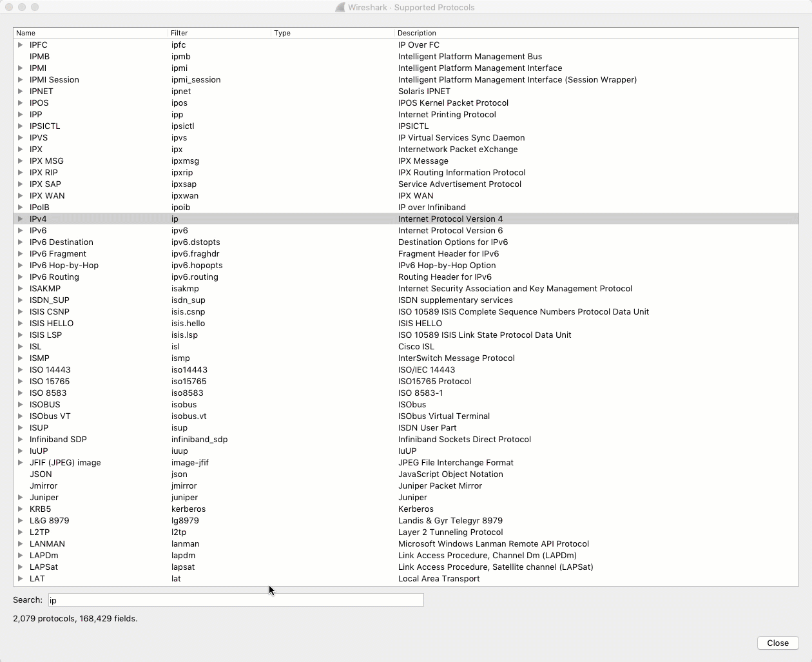
Task: Select the IPv6 Fragment row name
Action: point(57,253)
